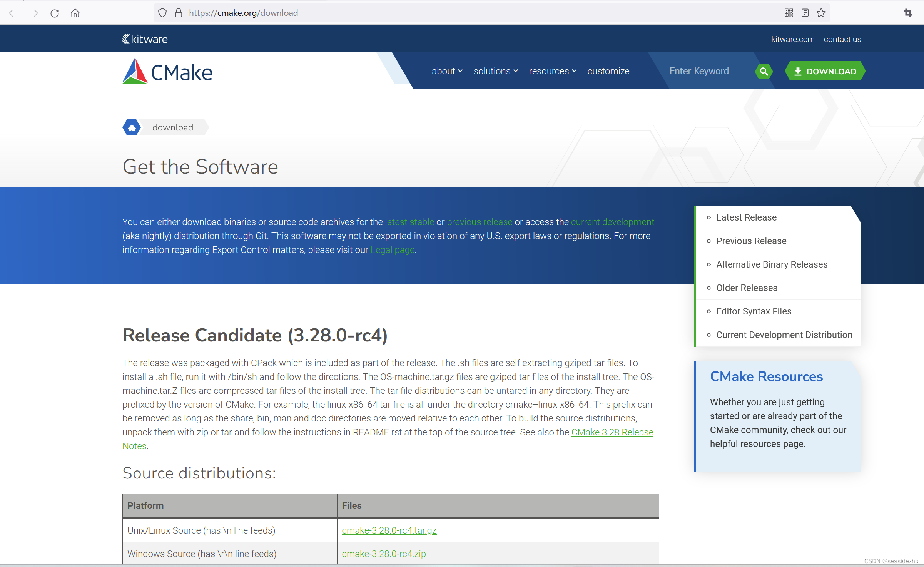Select the Latest Release sidebar item
Viewport: 924px width, 567px height.
(x=747, y=217)
